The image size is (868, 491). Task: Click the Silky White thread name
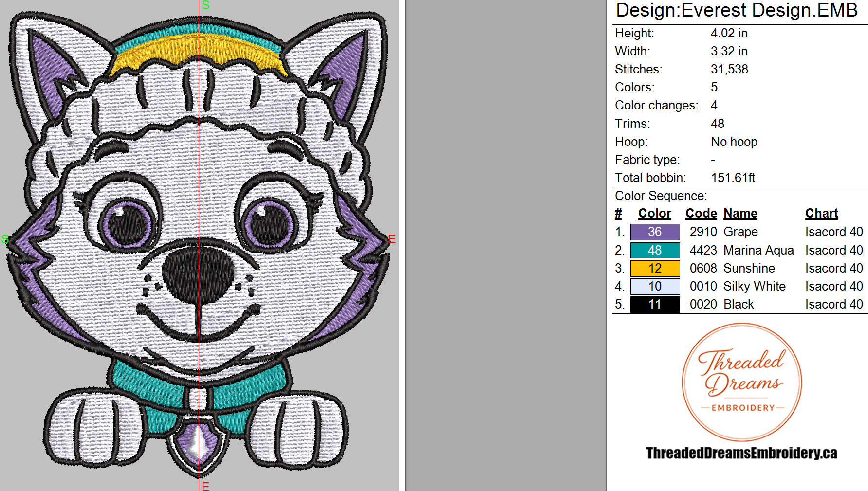coord(755,286)
